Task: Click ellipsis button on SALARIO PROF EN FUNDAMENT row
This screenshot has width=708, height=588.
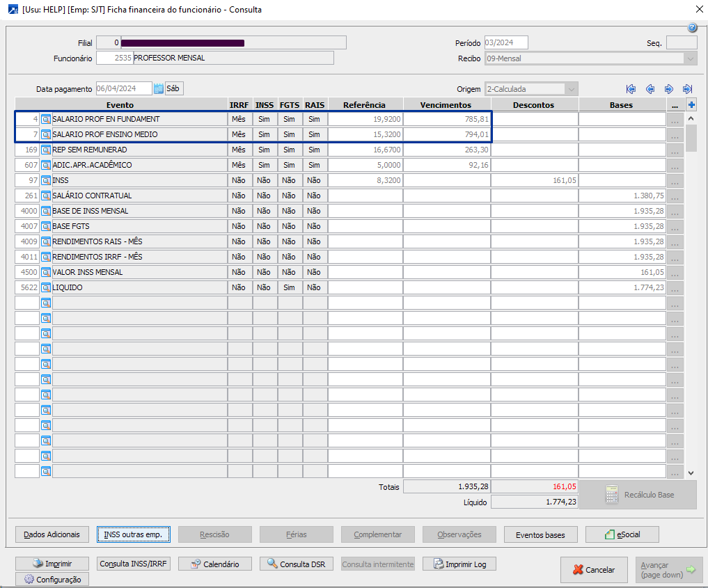Action: (675, 119)
